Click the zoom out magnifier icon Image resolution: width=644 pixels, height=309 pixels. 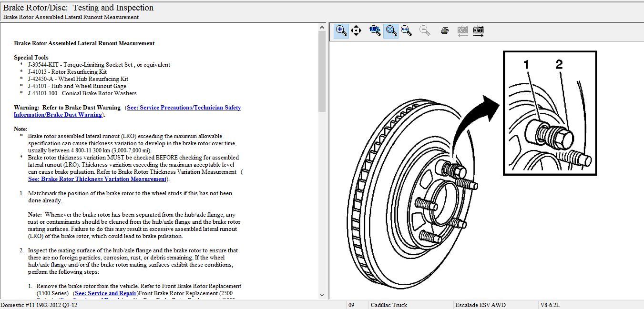(425, 31)
